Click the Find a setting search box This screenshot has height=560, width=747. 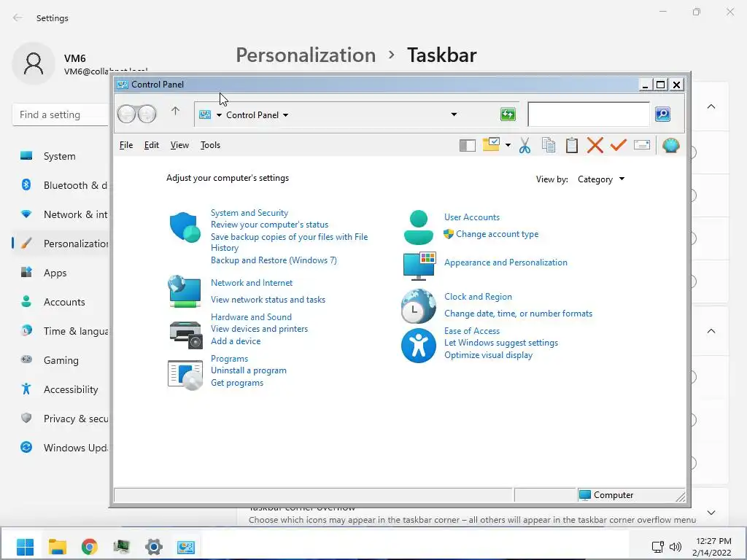(61, 114)
